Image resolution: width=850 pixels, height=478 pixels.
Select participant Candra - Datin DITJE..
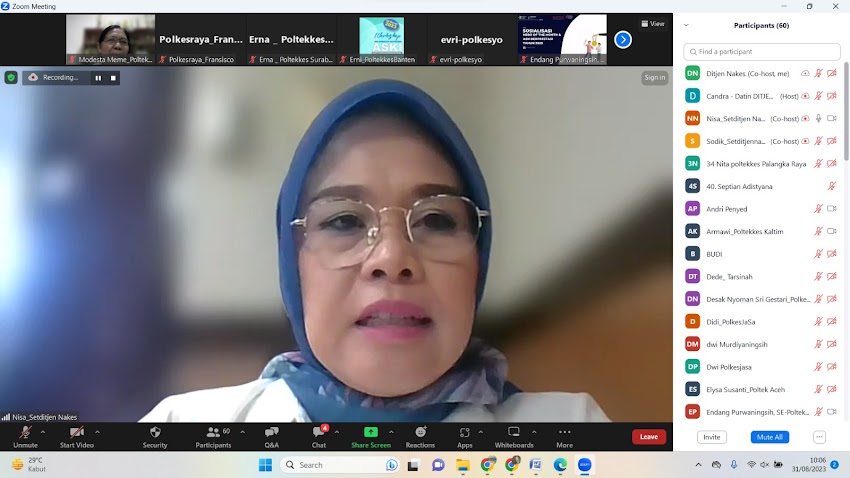pyautogui.click(x=760, y=96)
